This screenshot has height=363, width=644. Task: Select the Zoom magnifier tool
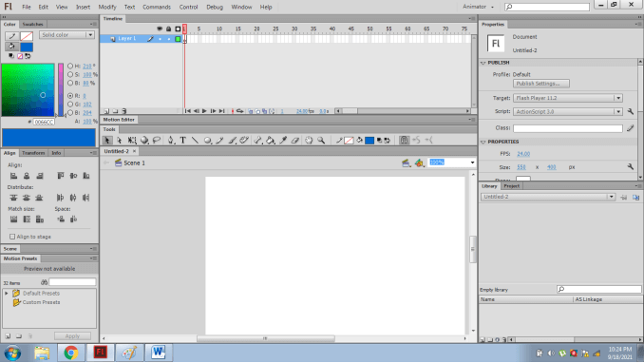[321, 141]
